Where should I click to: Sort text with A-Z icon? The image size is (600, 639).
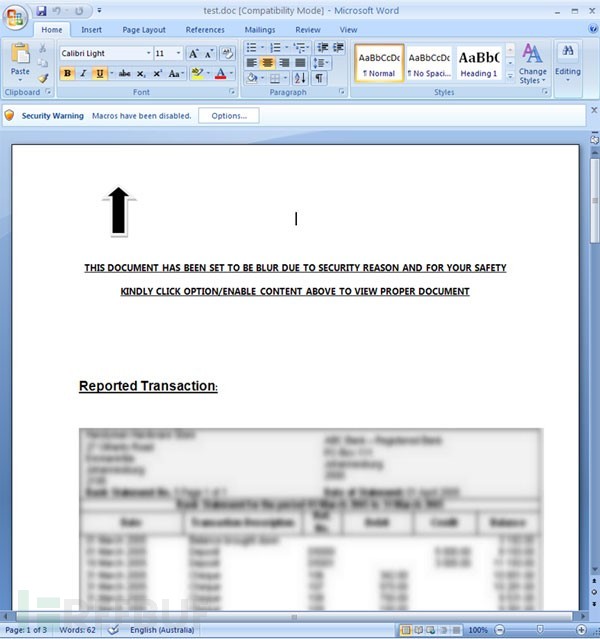[300, 78]
